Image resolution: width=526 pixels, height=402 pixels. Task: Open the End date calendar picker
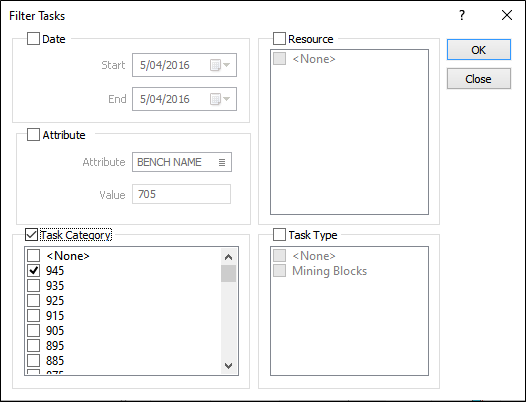220,99
